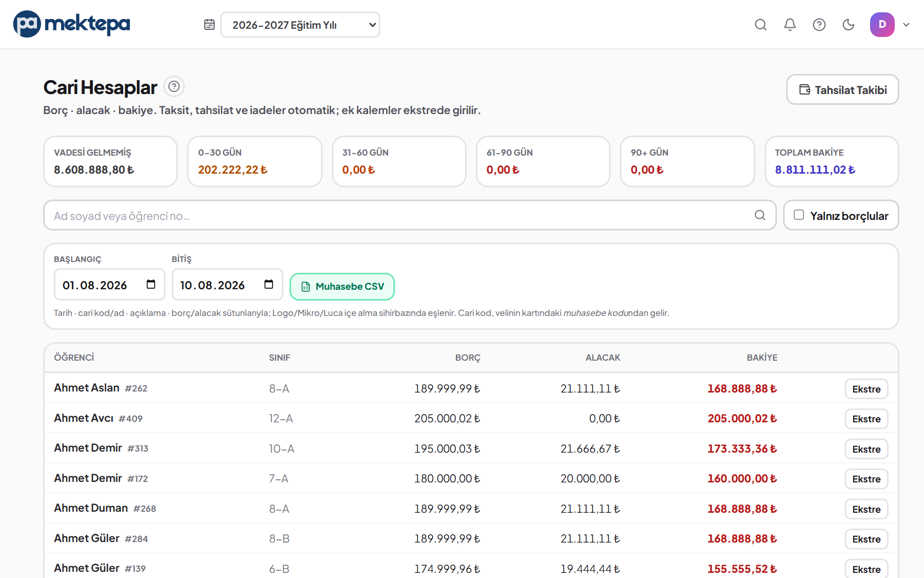Click class cell 12-A

coord(281,419)
